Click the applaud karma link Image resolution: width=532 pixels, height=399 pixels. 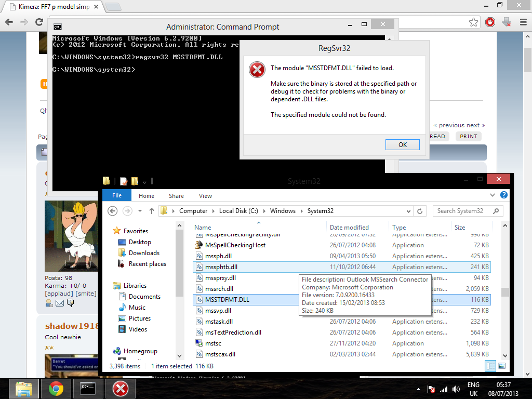click(59, 294)
